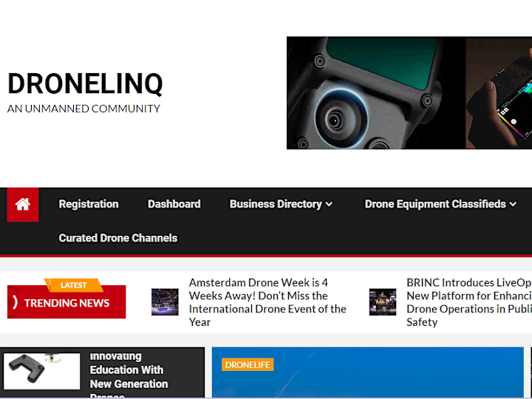This screenshot has height=399, width=532.
Task: Click the DRONELINQ site title
Action: pyautogui.click(x=85, y=83)
